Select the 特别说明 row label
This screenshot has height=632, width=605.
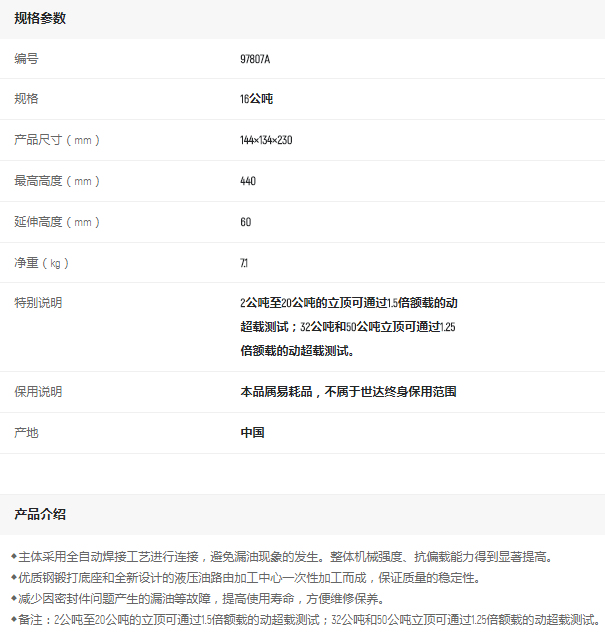pos(38,303)
